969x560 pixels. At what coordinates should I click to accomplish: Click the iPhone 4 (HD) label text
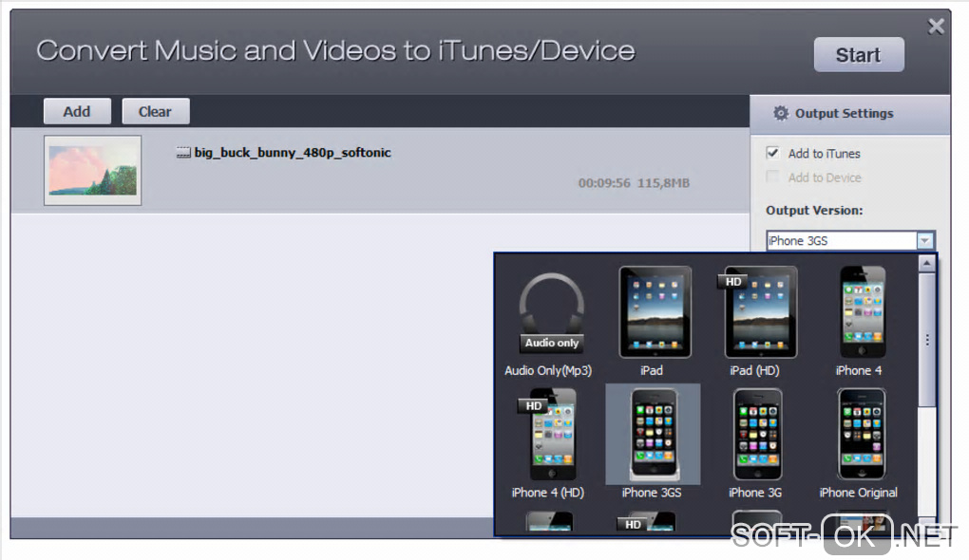pyautogui.click(x=547, y=493)
